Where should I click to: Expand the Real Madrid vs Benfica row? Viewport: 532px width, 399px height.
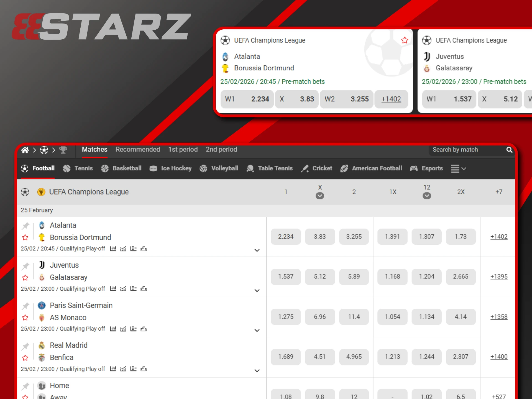(257, 370)
